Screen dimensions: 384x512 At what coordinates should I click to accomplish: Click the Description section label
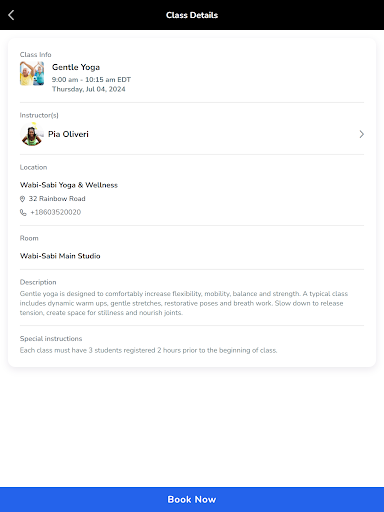coord(38,282)
